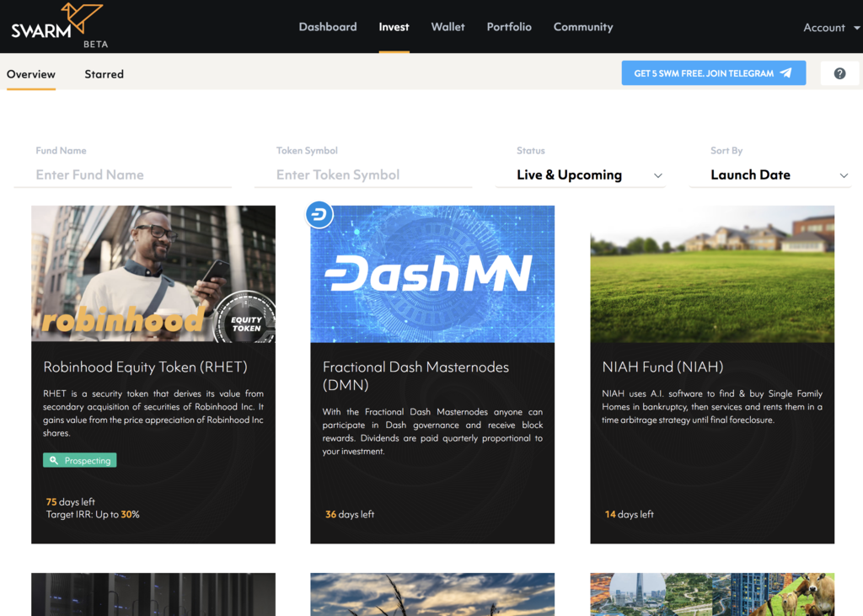The height and width of the screenshot is (616, 863).
Task: Click the Dash coin badge on DashMN card
Action: pyautogui.click(x=319, y=215)
